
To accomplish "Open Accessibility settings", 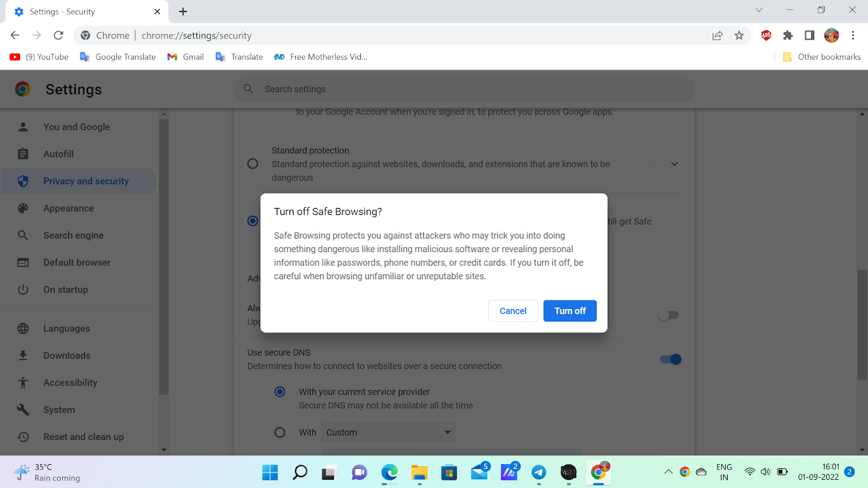I will coord(79,383).
